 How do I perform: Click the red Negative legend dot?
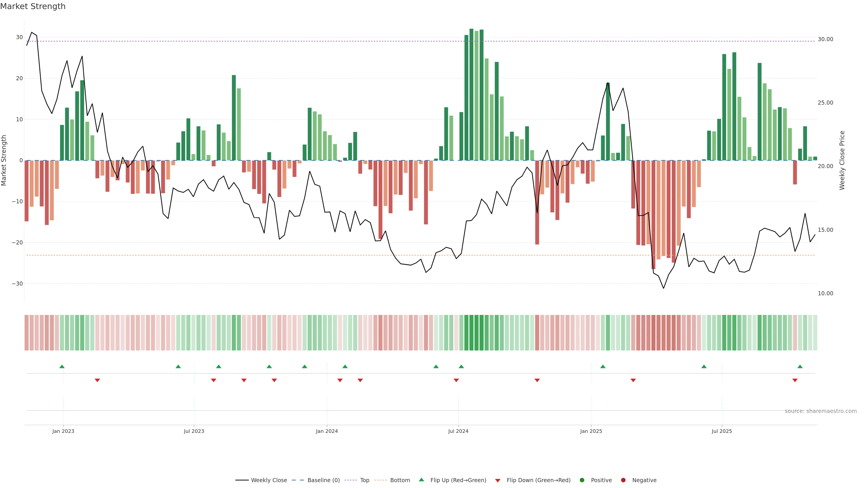tap(623, 480)
